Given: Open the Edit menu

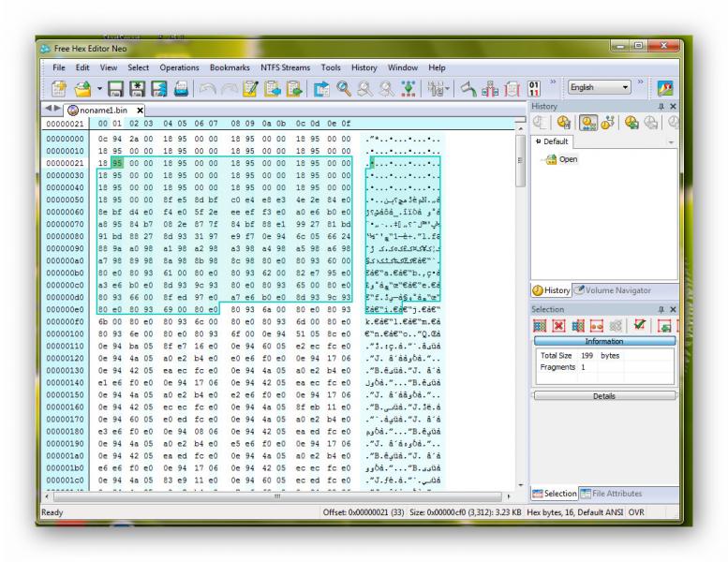Looking at the screenshot, I should point(82,67).
